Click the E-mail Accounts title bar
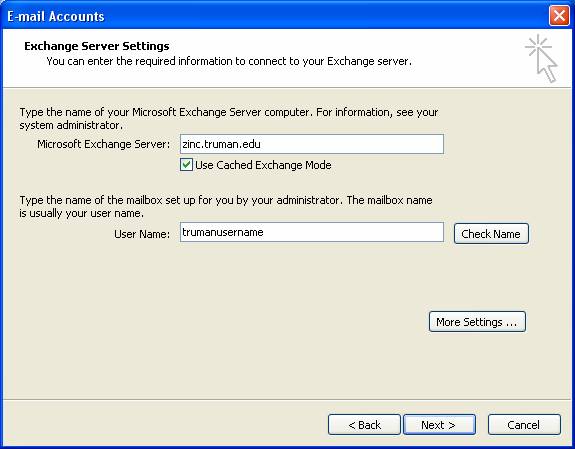 pyautogui.click(x=275, y=16)
